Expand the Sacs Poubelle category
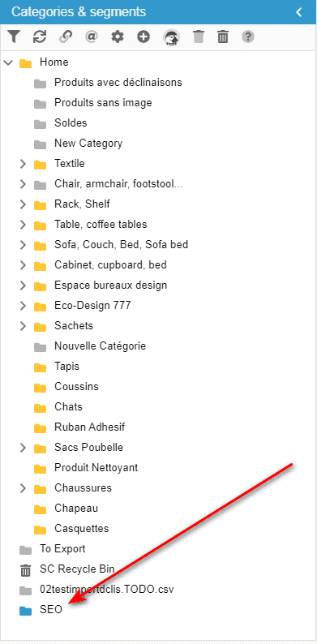The width and height of the screenshot is (317, 644). (x=23, y=448)
